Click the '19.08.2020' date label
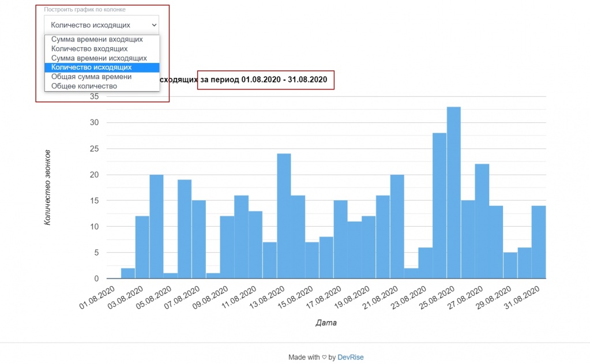590x364 pixels. click(352, 298)
